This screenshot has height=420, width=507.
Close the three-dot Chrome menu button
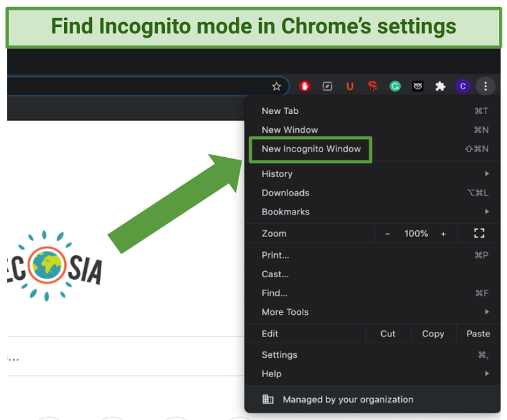click(x=486, y=86)
